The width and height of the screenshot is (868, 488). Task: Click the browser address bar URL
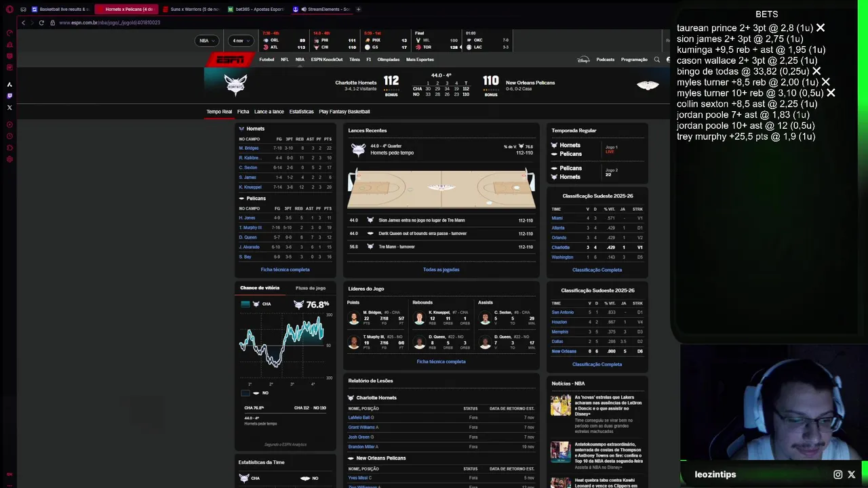[109, 22]
